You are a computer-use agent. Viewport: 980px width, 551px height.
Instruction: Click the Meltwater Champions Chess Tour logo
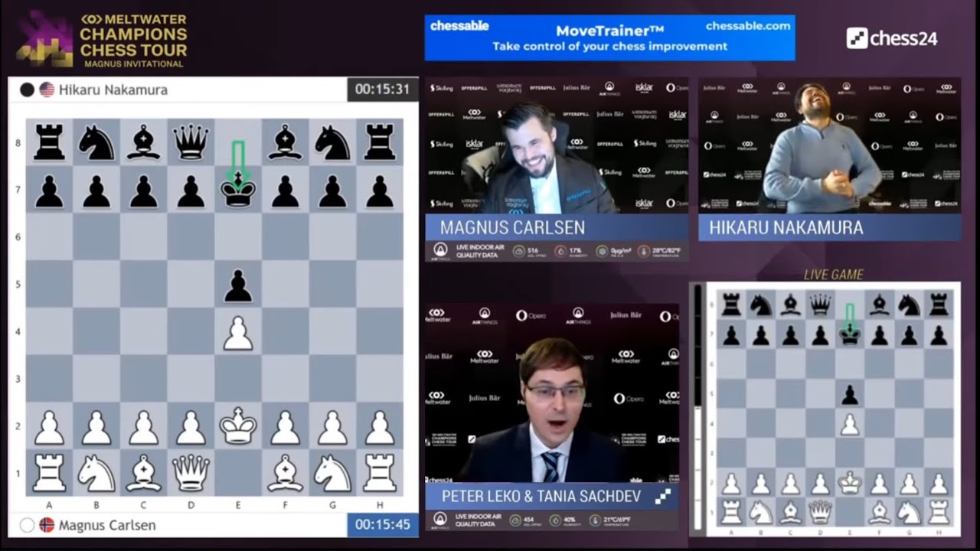pyautogui.click(x=102, y=38)
